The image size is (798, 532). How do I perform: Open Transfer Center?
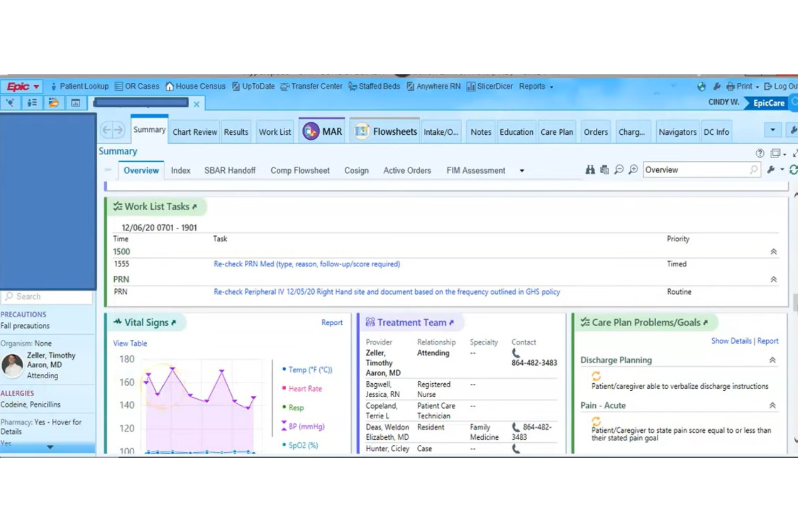(x=311, y=86)
